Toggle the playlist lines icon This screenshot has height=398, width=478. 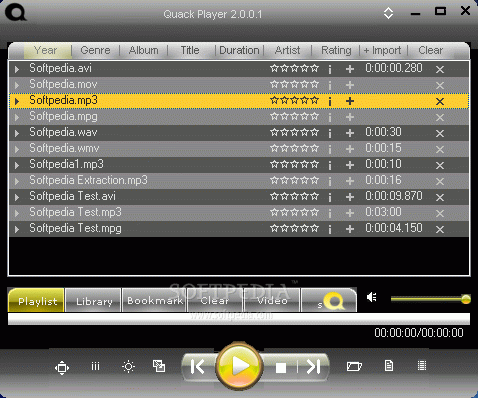point(422,366)
